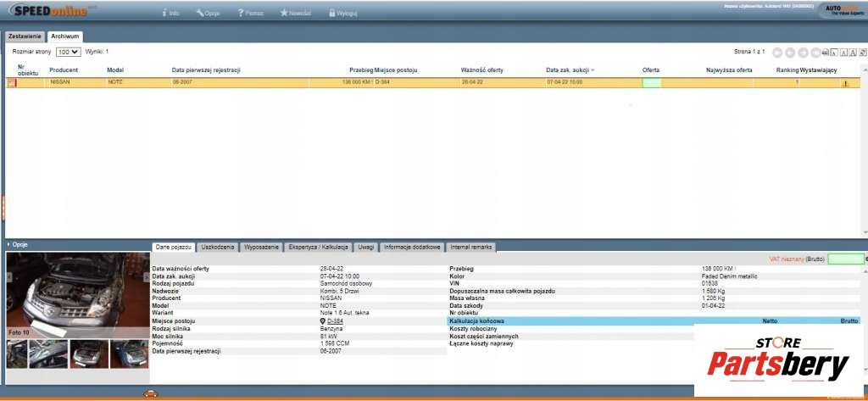The image size is (868, 401).
Task: Select the small font size icon
Action: (x=834, y=53)
